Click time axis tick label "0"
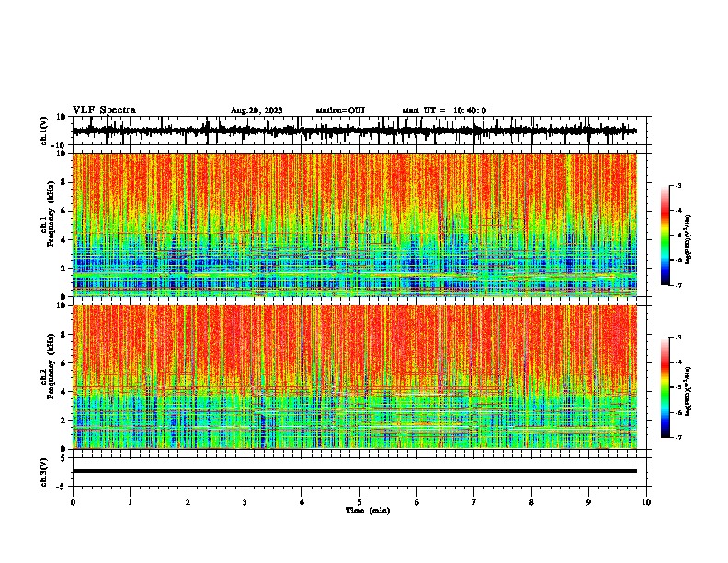The image size is (728, 563). pos(73,502)
